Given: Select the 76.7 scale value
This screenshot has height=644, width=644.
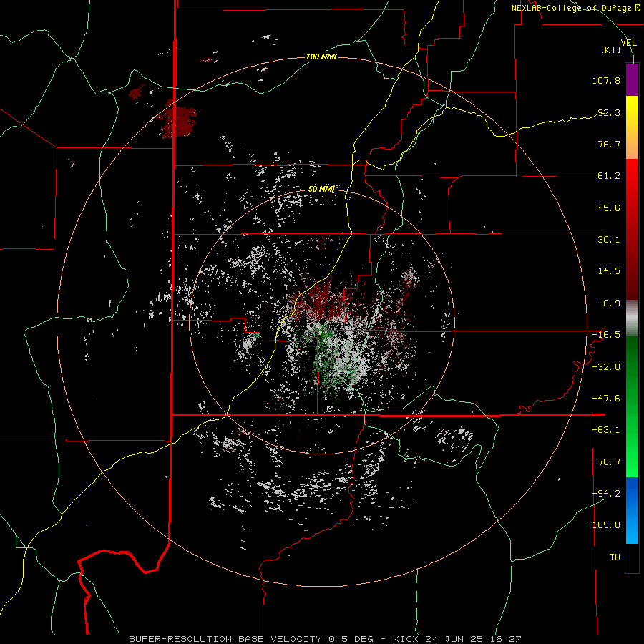Looking at the screenshot, I should (x=609, y=144).
